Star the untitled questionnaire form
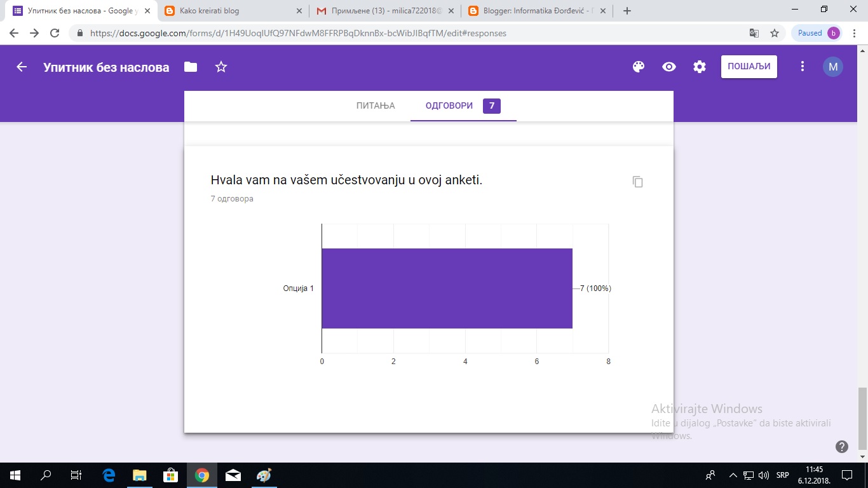The width and height of the screenshot is (868, 488). click(220, 66)
